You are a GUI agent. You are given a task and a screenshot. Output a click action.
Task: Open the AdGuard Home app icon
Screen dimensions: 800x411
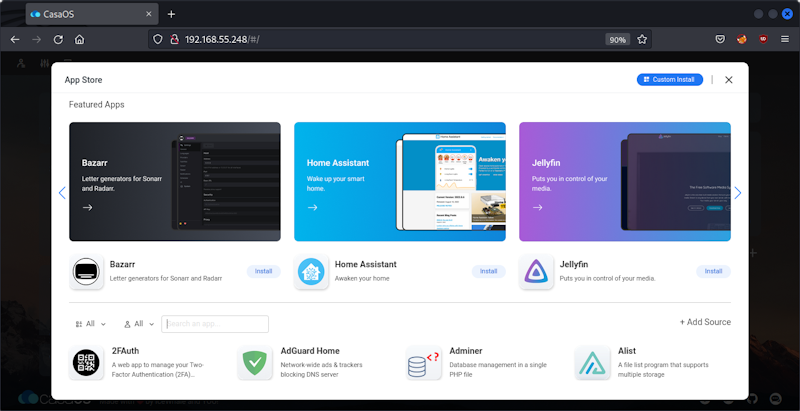255,363
